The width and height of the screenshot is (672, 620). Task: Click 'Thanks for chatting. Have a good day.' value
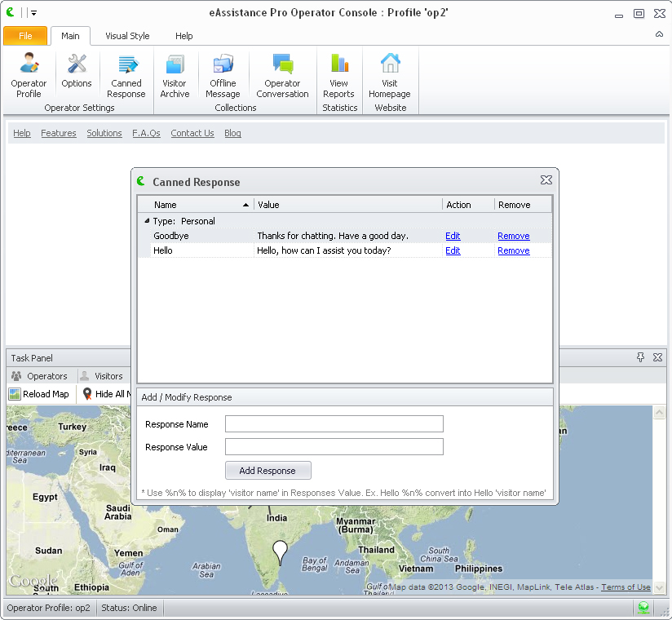click(x=333, y=236)
